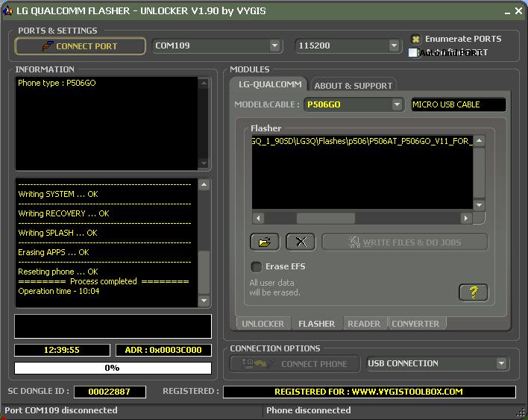Screen dimensions: 528x420
Task: Click 'Phone disconnected' status text
Action: (309, 410)
